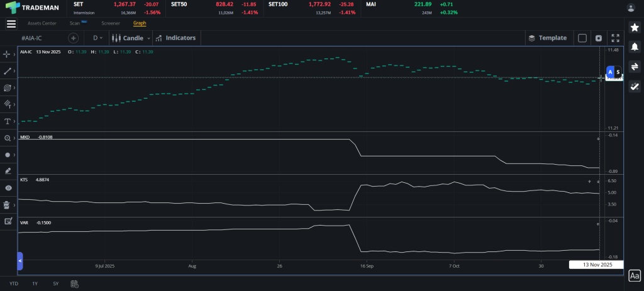The width and height of the screenshot is (644, 291).
Task: Open the hamburger main menu
Action: click(x=11, y=24)
